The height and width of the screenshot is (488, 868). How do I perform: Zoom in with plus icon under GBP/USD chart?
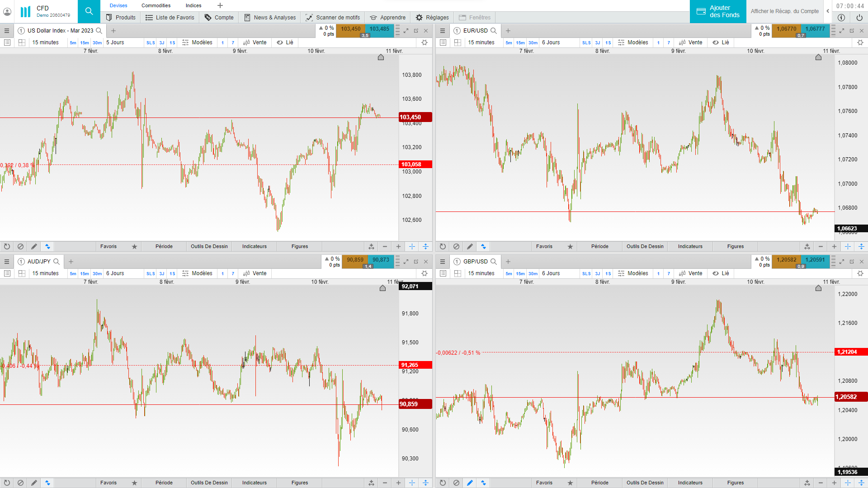(x=834, y=483)
